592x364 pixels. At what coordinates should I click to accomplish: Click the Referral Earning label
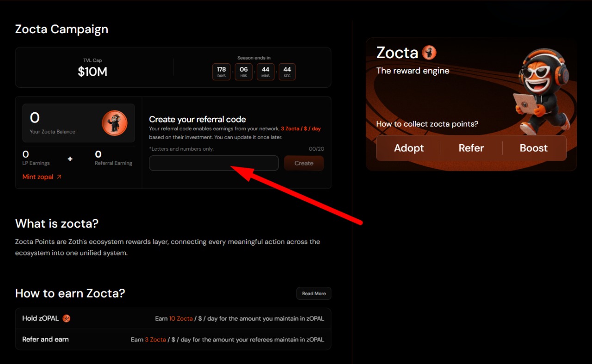[113, 163]
